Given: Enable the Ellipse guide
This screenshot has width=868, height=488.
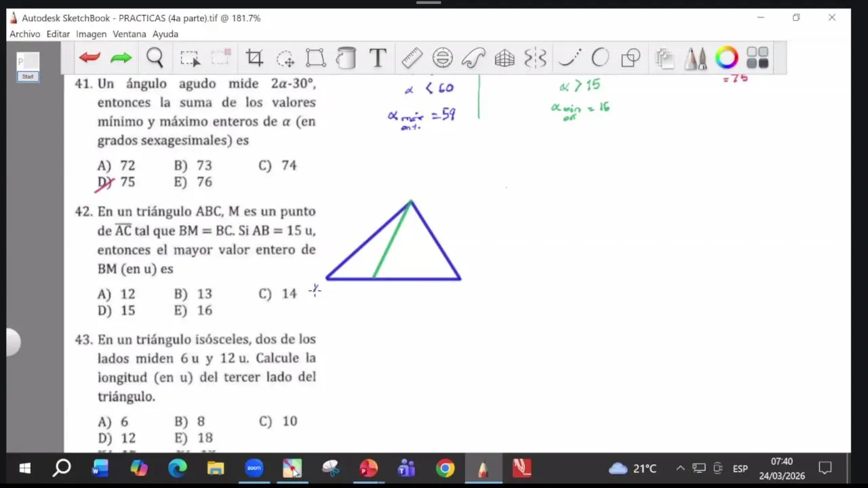Looking at the screenshot, I should point(443,58).
